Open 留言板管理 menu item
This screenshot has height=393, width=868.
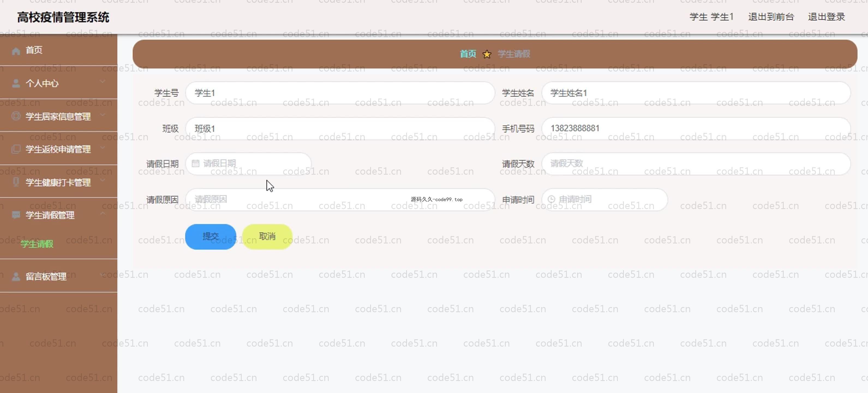coord(59,276)
